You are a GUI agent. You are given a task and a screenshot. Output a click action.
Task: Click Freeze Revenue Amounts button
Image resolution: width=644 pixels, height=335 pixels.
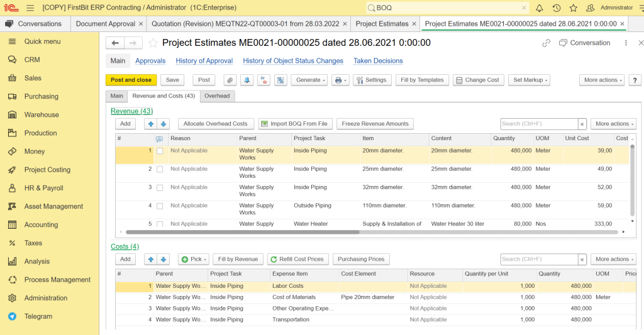(375, 124)
